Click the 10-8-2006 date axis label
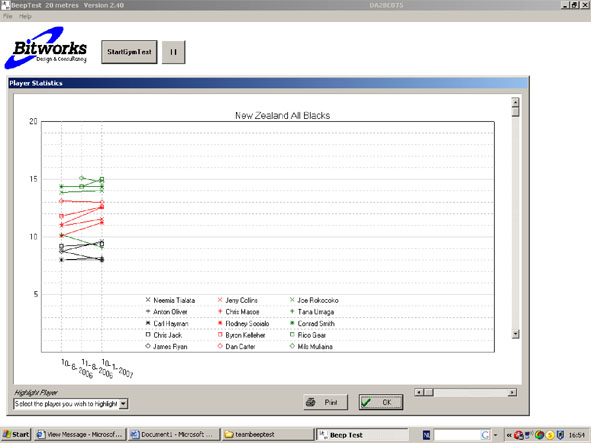Viewport: 591px width, 443px height. pyautogui.click(x=77, y=368)
